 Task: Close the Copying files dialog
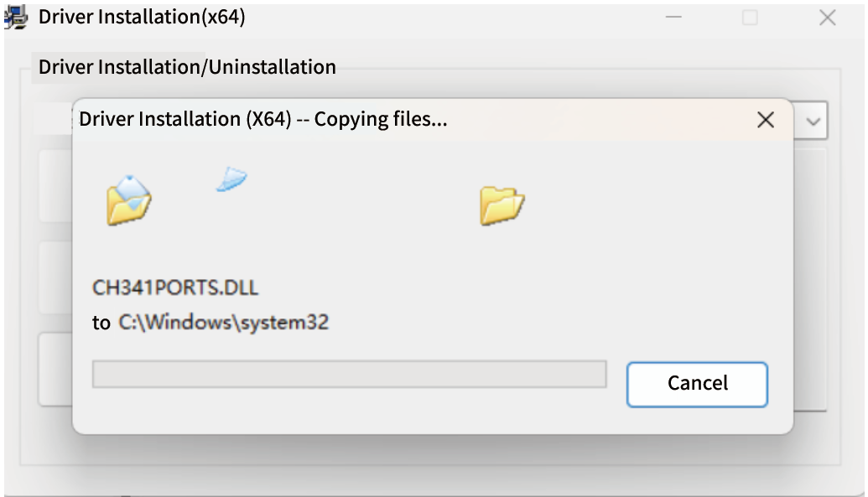pos(765,120)
